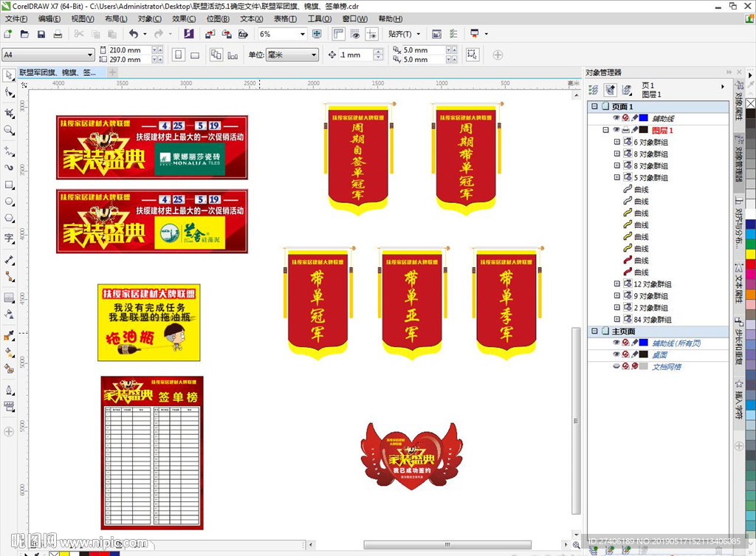This screenshot has height=556, width=756.
Task: Toggle show rulers button in toolbar
Action: point(338,34)
